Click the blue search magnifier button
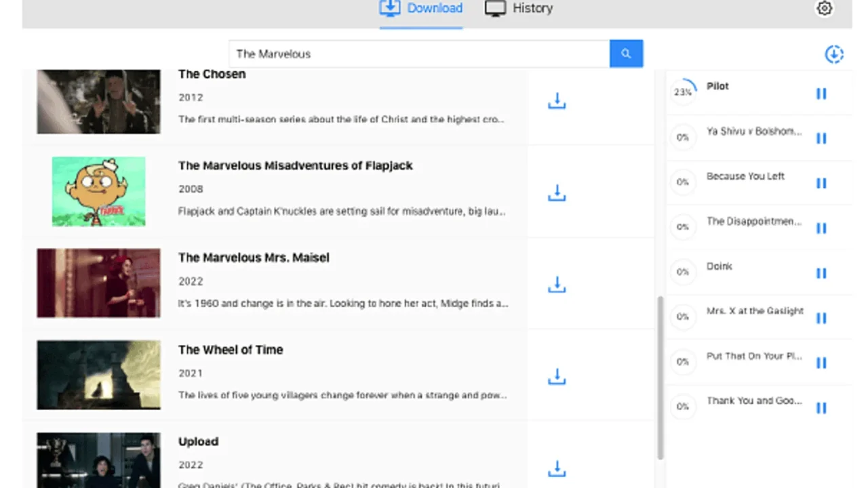Viewport: 868px width, 488px height. [626, 54]
